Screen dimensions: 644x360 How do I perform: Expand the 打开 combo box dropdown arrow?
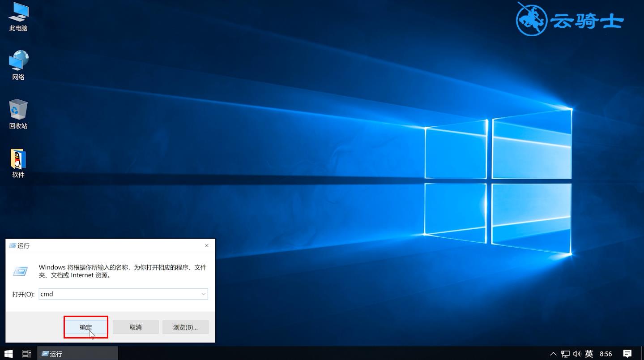(x=203, y=294)
